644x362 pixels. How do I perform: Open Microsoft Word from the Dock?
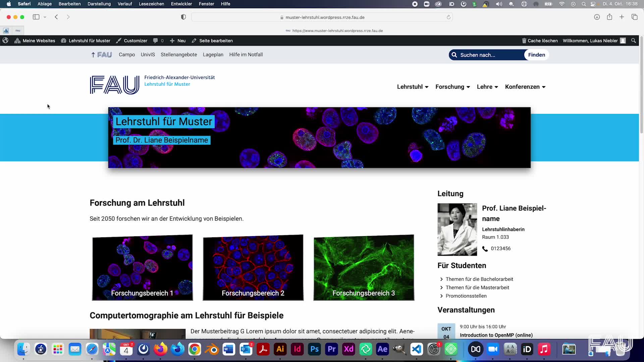coord(229,349)
